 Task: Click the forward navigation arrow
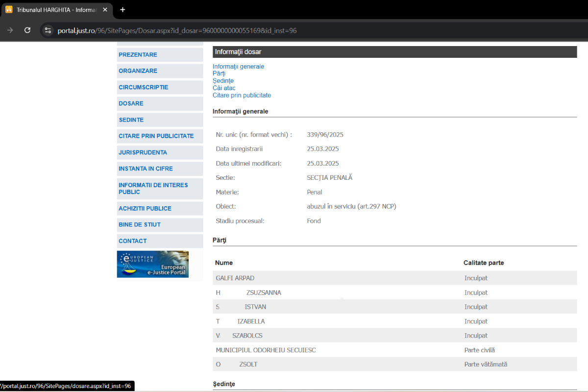coord(10,30)
